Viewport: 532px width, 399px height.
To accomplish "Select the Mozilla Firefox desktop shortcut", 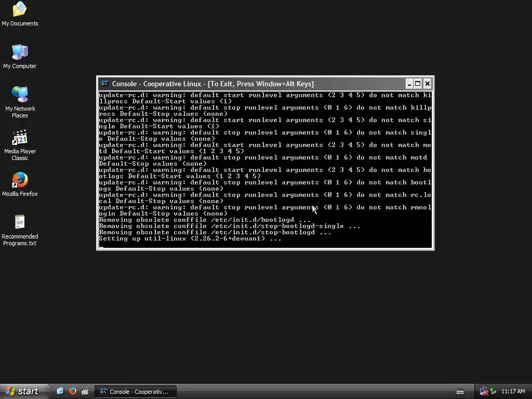I will (20, 184).
